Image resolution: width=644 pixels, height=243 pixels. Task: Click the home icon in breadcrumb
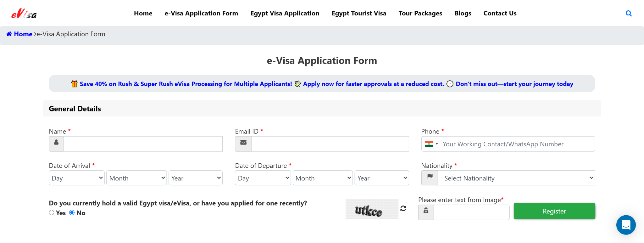9,34
